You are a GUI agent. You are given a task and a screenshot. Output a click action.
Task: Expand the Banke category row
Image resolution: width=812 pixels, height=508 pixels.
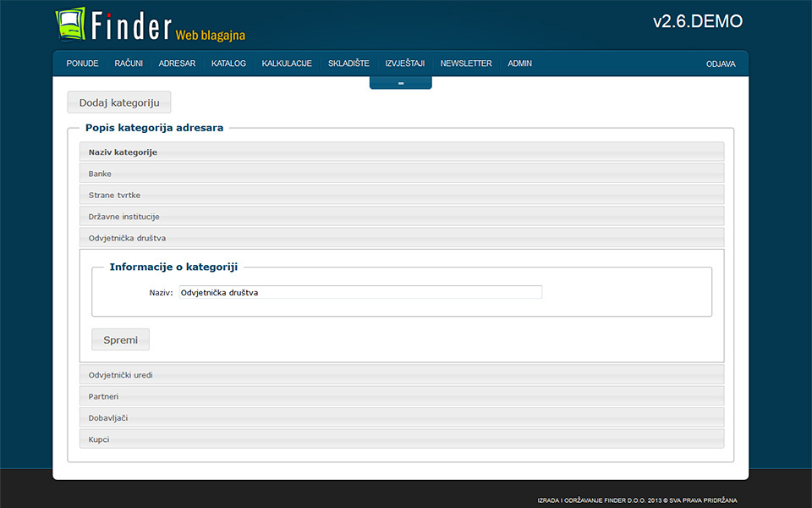click(402, 174)
